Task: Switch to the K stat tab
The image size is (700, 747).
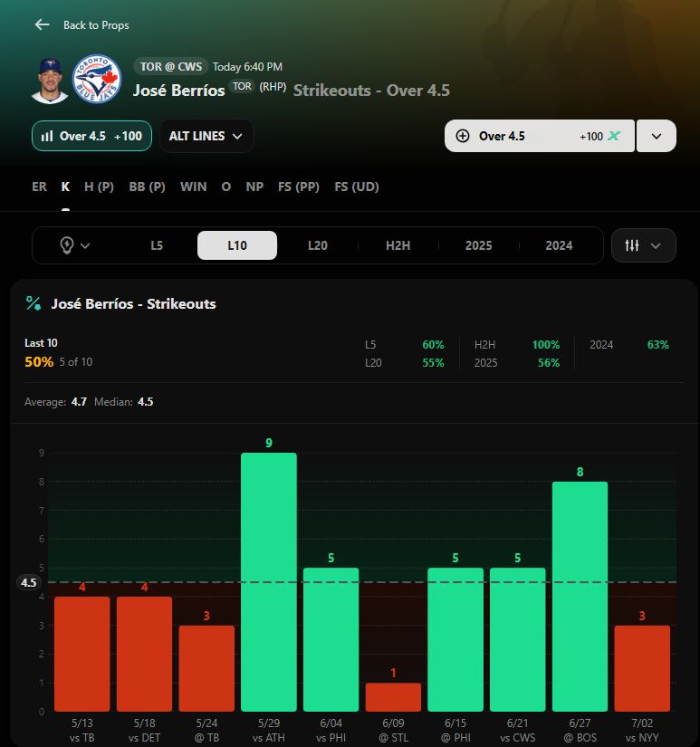Action: (66, 187)
